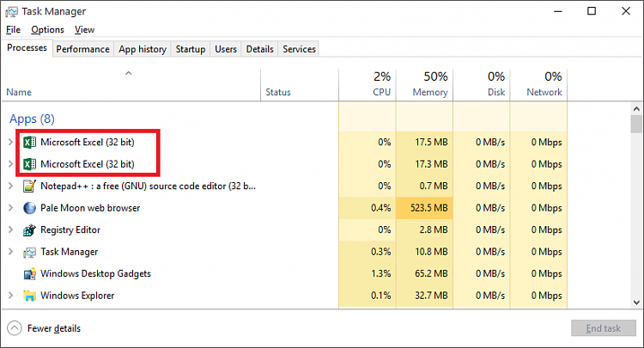
Task: Click Fewer details link
Action: [x=54, y=328]
